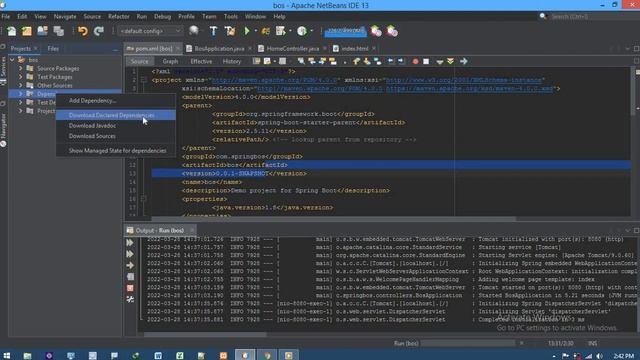This screenshot has height=360, width=640.
Task: Click the Find Selection magnifier icon in editor toolbar
Action: coord(301,61)
